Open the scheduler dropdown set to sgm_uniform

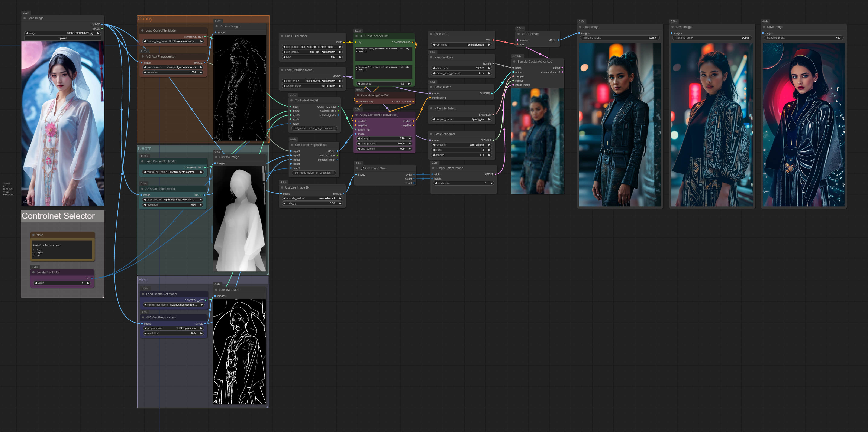click(461, 145)
